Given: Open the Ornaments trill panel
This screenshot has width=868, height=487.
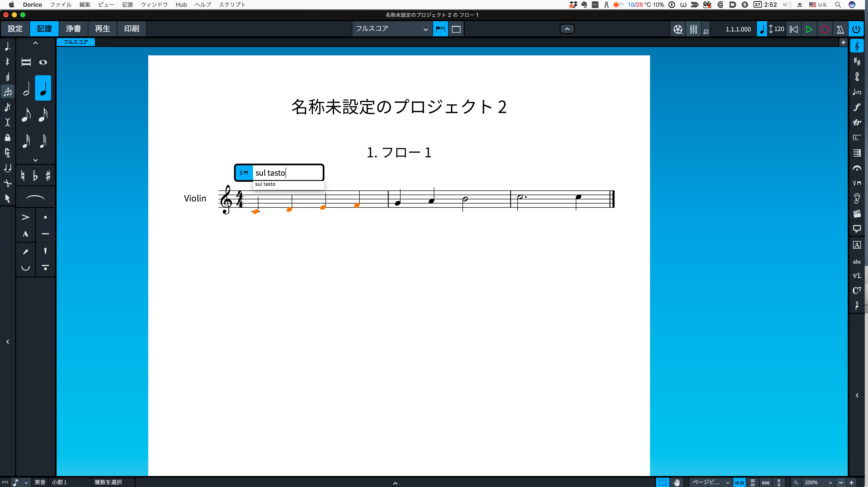Looking at the screenshot, I should (857, 122).
